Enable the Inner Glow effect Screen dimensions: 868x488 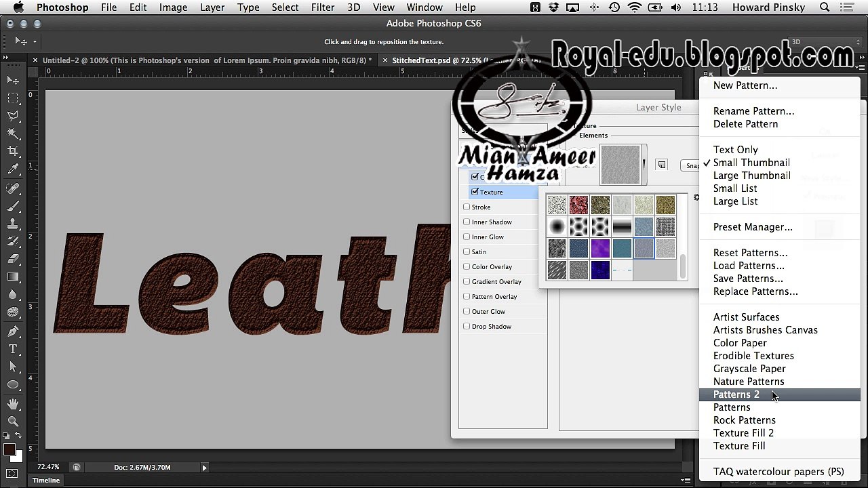467,237
